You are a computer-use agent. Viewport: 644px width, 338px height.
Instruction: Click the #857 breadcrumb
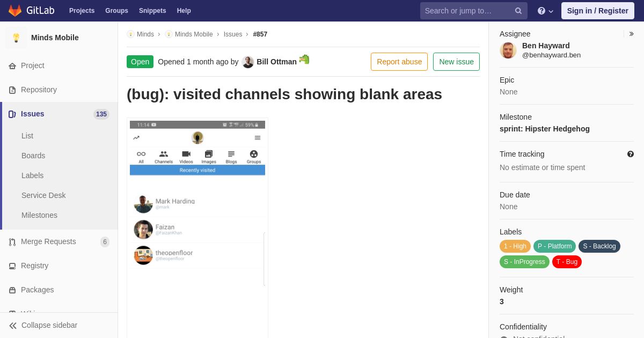(x=260, y=34)
